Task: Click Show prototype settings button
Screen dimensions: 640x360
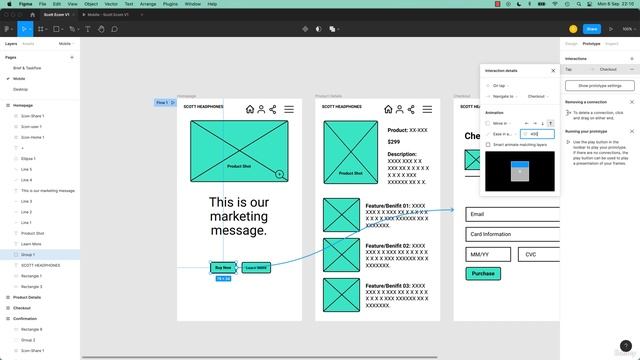Action: [600, 86]
